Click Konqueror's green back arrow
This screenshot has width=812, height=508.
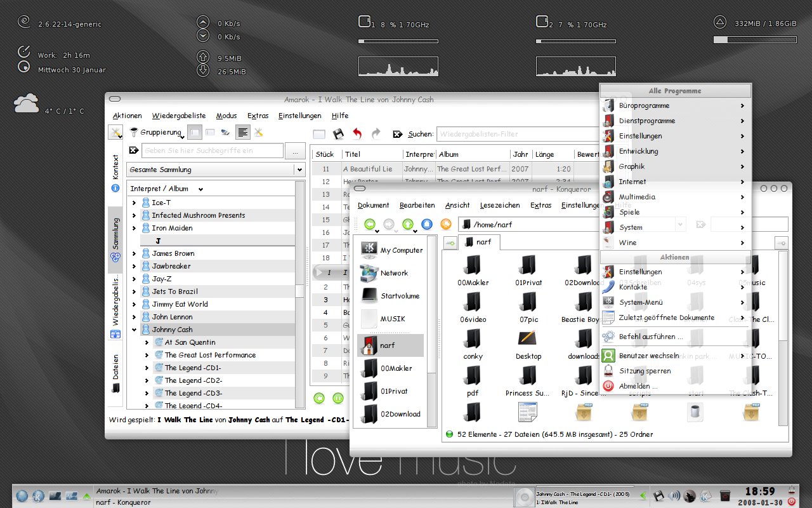point(370,224)
